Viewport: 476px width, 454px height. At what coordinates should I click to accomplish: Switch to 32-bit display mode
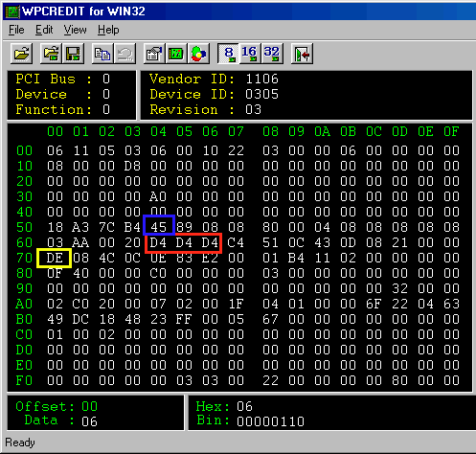272,54
